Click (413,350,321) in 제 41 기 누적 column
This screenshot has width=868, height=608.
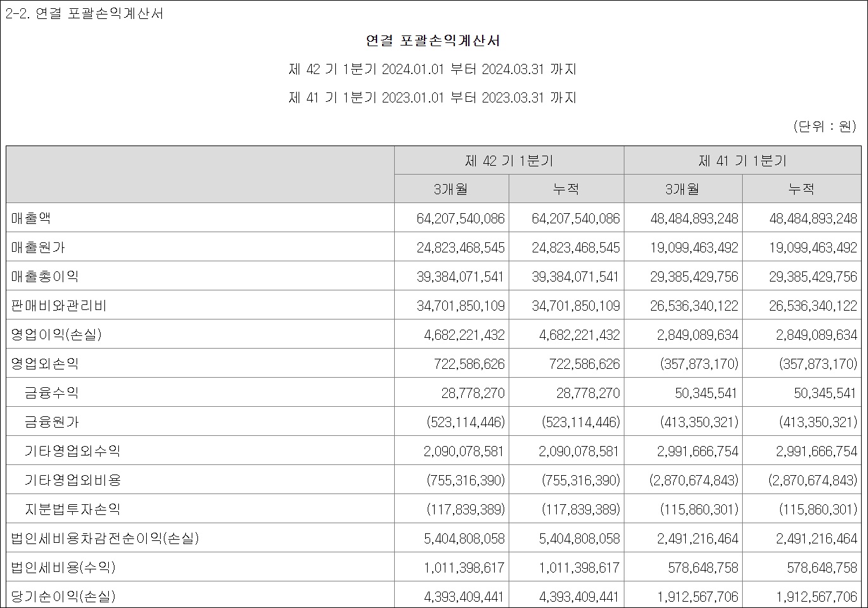(x=818, y=422)
